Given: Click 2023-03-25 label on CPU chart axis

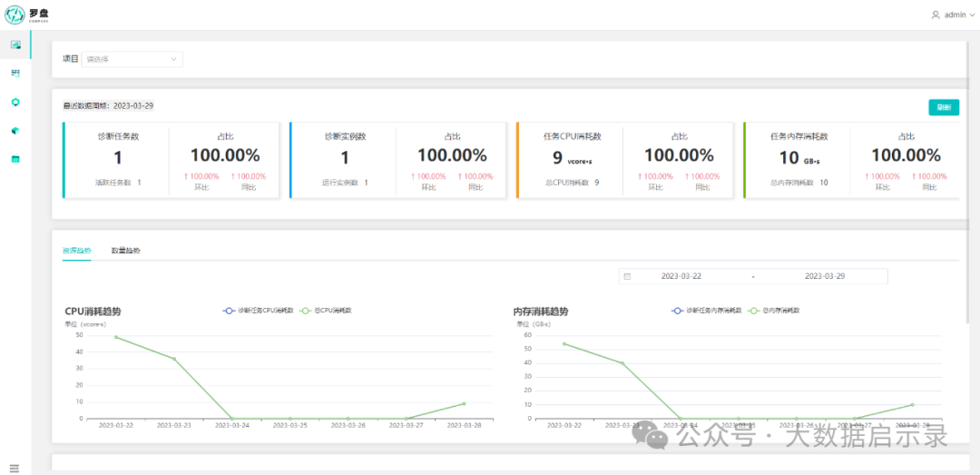Looking at the screenshot, I should pyautogui.click(x=290, y=425).
